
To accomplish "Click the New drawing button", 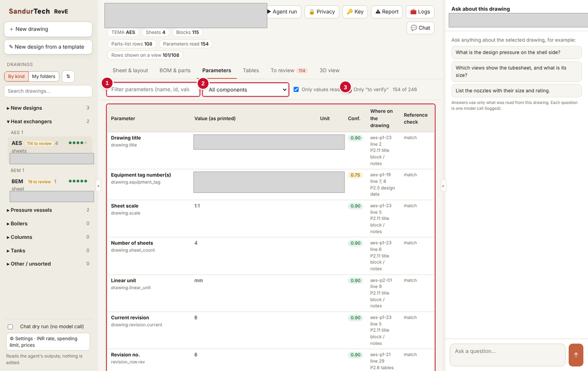I will [x=48, y=29].
